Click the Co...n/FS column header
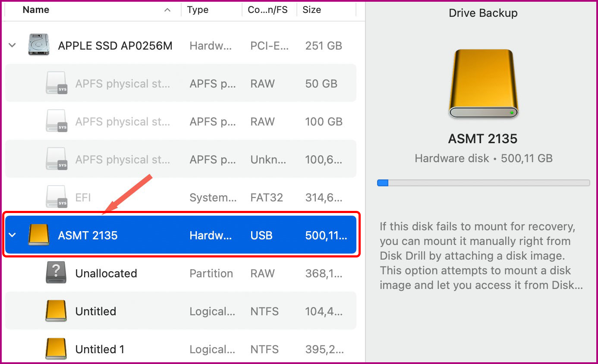The image size is (598, 364). point(268,9)
